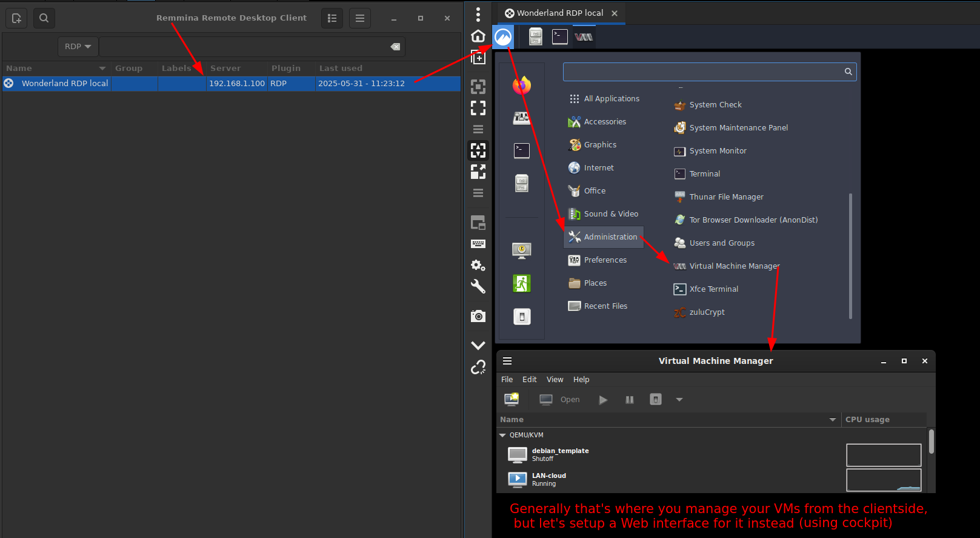The image size is (980, 538).
Task: Open the RDP protocol dropdown
Action: tap(78, 47)
